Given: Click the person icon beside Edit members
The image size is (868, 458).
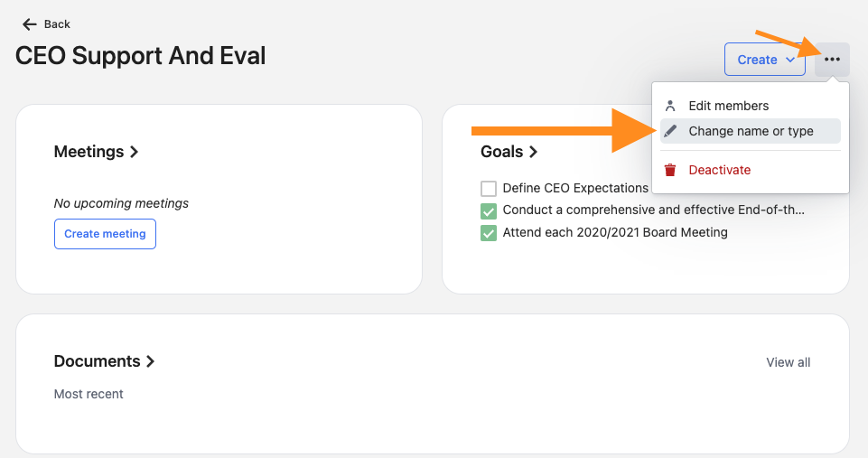Looking at the screenshot, I should point(670,106).
